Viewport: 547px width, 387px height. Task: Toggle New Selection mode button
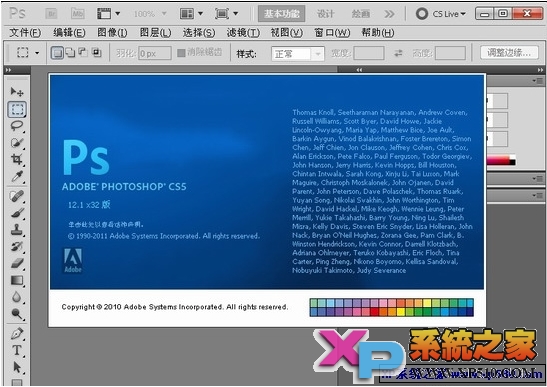click(x=58, y=53)
